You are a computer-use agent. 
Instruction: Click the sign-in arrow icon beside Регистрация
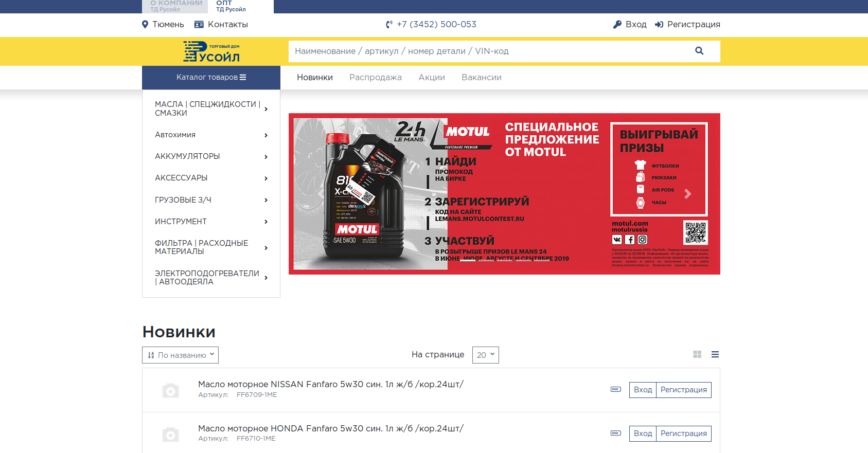(x=659, y=24)
